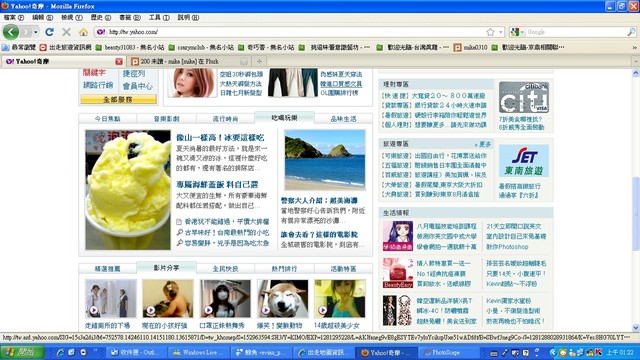The width and height of the screenshot is (640, 360).
Task: Click the SET 東南旅遊 logo ad
Action: pyautogui.click(x=524, y=161)
